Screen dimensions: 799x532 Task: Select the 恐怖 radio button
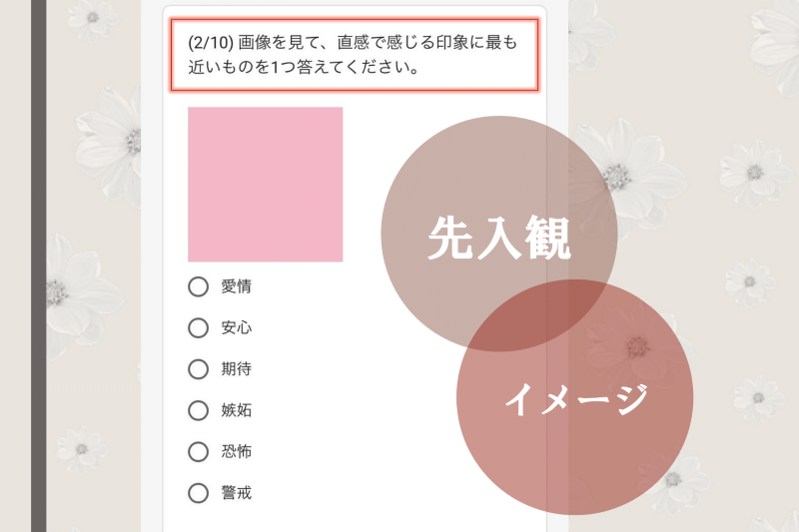[198, 451]
